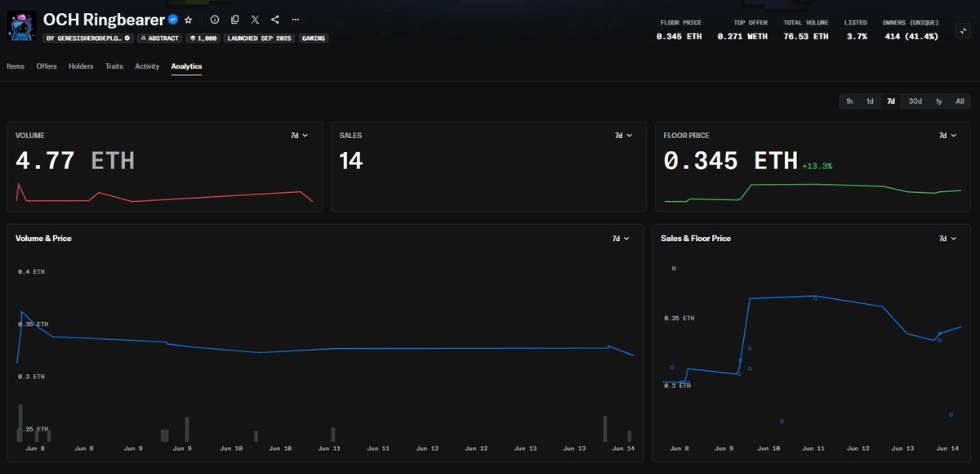Switch to the Holders tab

point(81,66)
